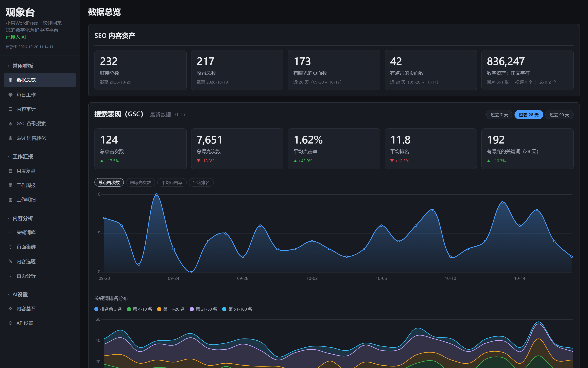
Task: Toggle 第 4-10 名 legend swatch
Action: 129,309
